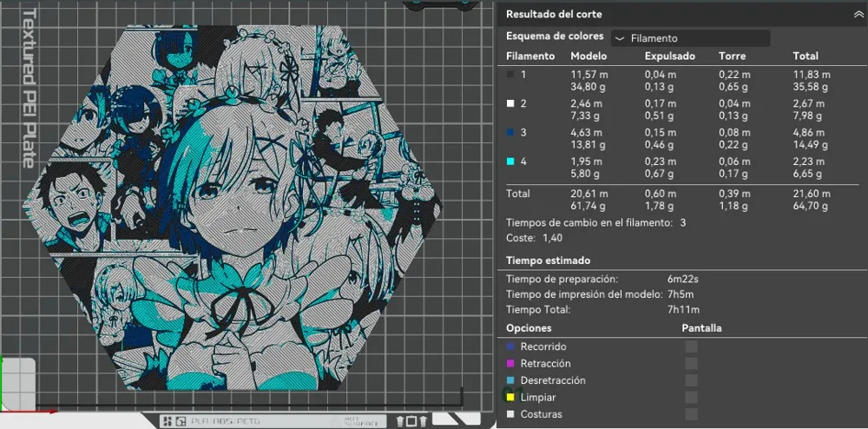Screen dimensions: 868x429
Task: Click the hexagonal sliced model preview
Action: (233, 208)
